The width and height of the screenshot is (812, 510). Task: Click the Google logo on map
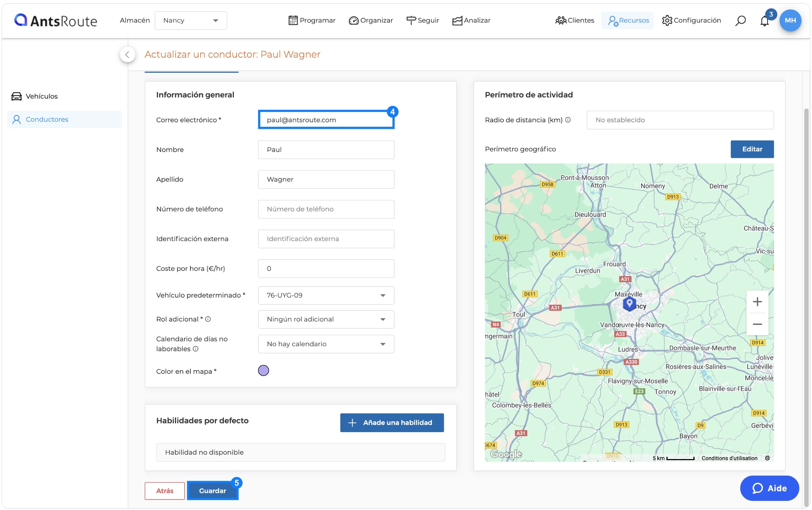(506, 454)
